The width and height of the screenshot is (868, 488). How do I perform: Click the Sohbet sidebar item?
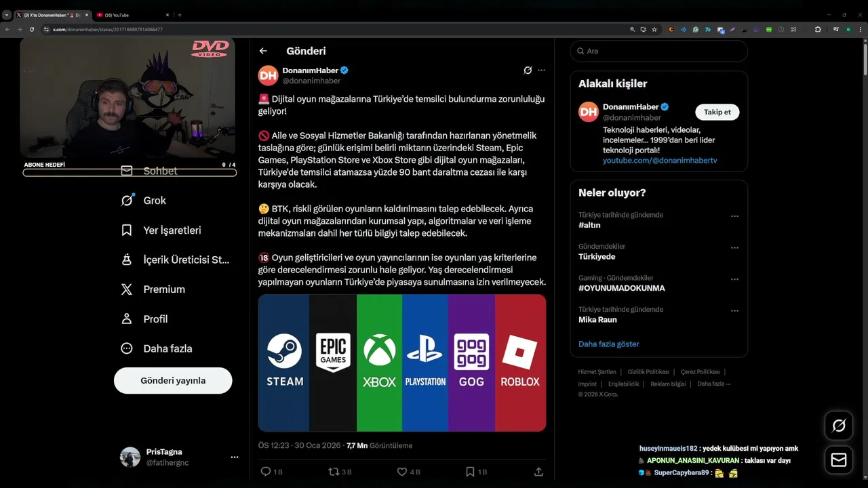click(x=149, y=171)
